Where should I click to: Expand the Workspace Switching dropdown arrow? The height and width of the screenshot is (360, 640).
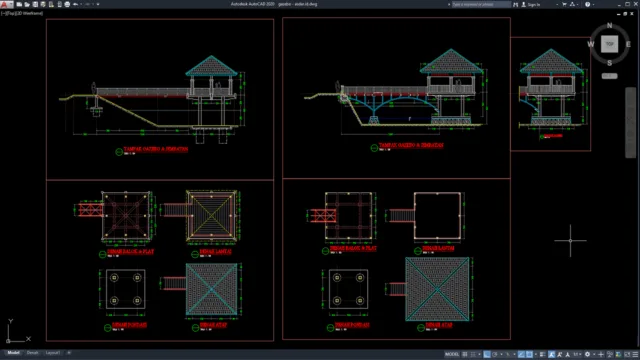(x=594, y=355)
